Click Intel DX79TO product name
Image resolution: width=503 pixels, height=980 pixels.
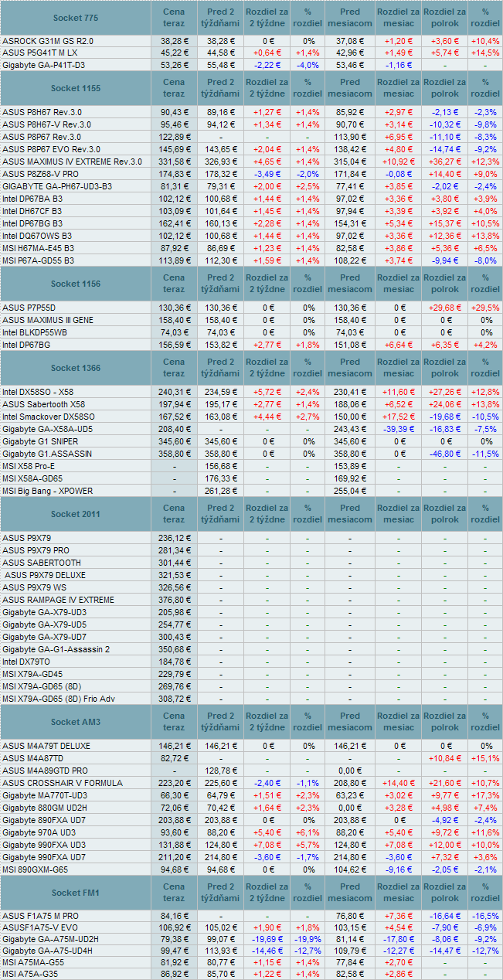[25, 662]
